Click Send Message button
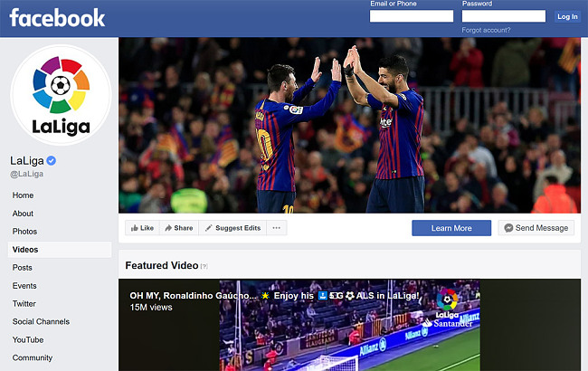 point(536,228)
